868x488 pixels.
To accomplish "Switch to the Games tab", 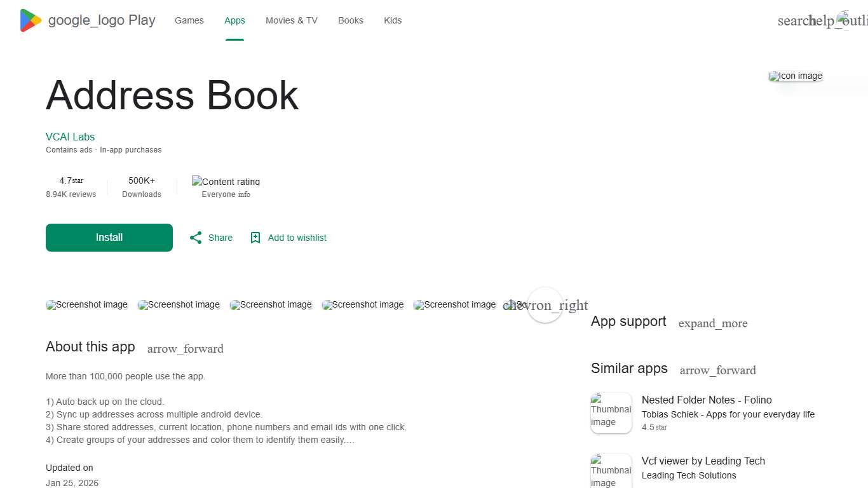I will coord(189,20).
